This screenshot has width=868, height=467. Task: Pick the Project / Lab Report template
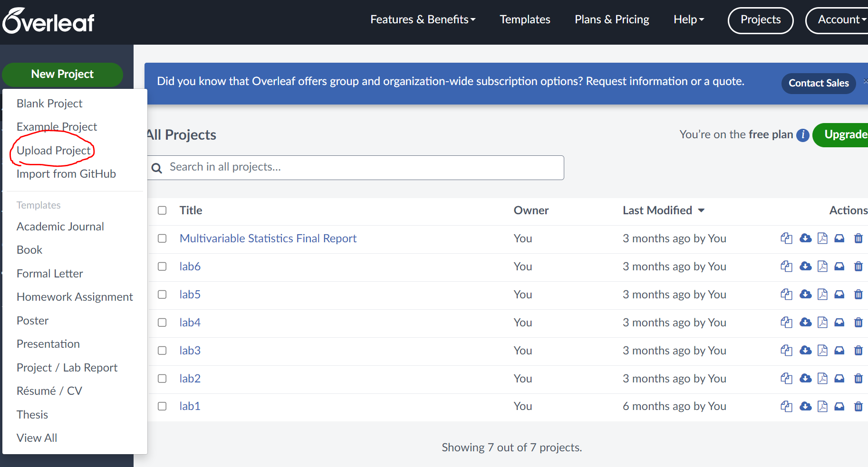(x=67, y=368)
